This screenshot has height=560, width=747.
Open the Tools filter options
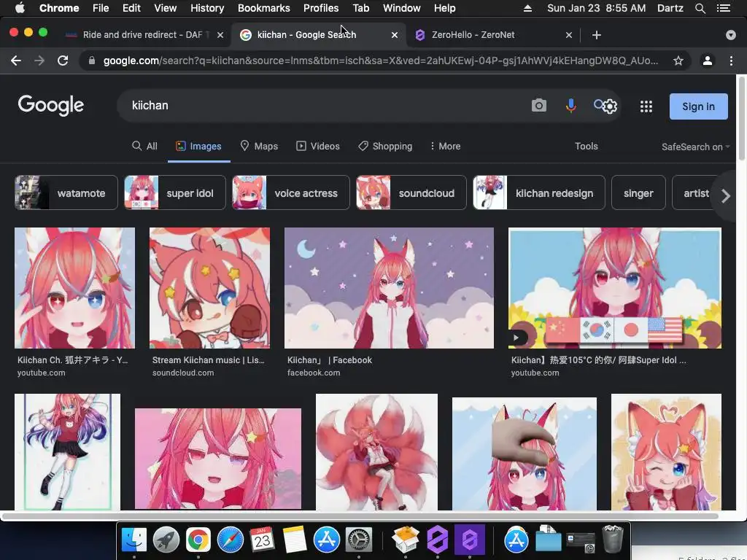(586, 146)
